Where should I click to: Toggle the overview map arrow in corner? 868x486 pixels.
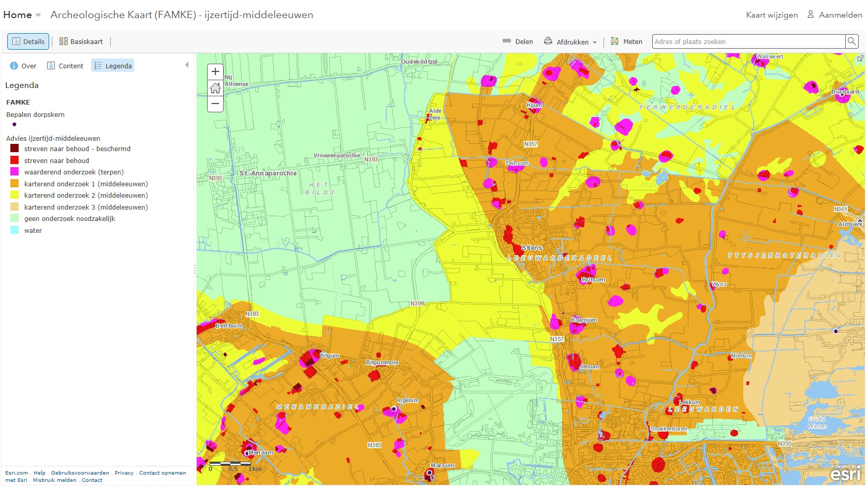[x=861, y=58]
